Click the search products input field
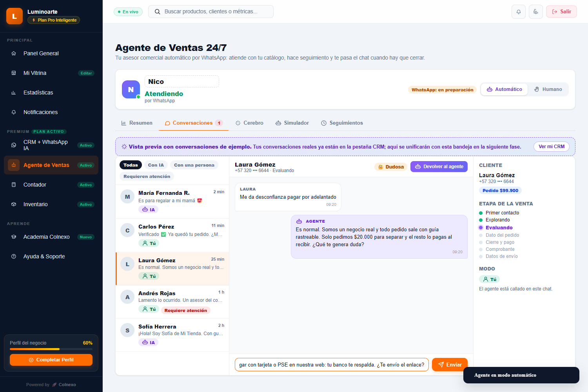The height and width of the screenshot is (392, 588). click(x=211, y=12)
